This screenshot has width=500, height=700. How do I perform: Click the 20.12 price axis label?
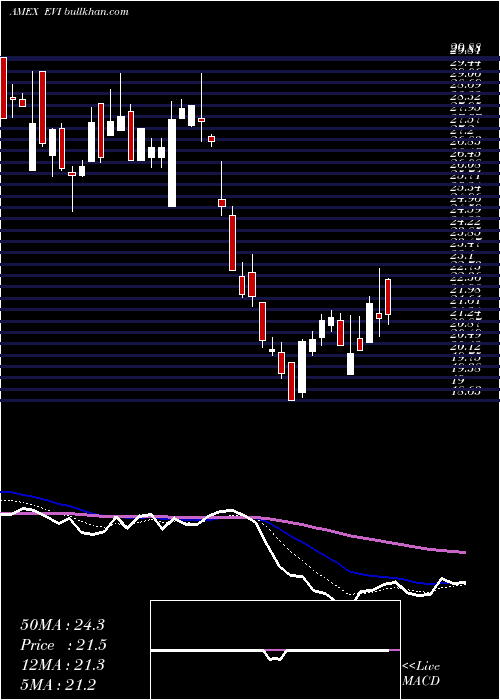click(x=465, y=347)
